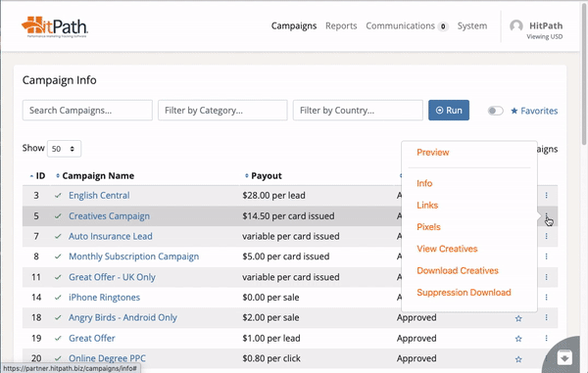Click the Favorites link

[534, 111]
